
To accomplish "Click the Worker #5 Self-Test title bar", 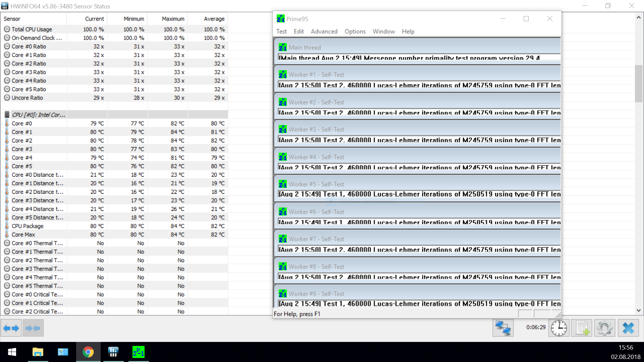I will 418,184.
